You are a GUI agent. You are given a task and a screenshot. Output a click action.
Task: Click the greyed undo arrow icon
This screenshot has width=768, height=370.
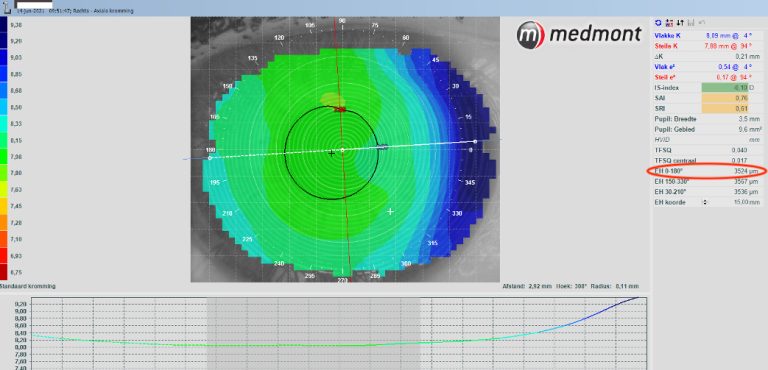coord(702,23)
